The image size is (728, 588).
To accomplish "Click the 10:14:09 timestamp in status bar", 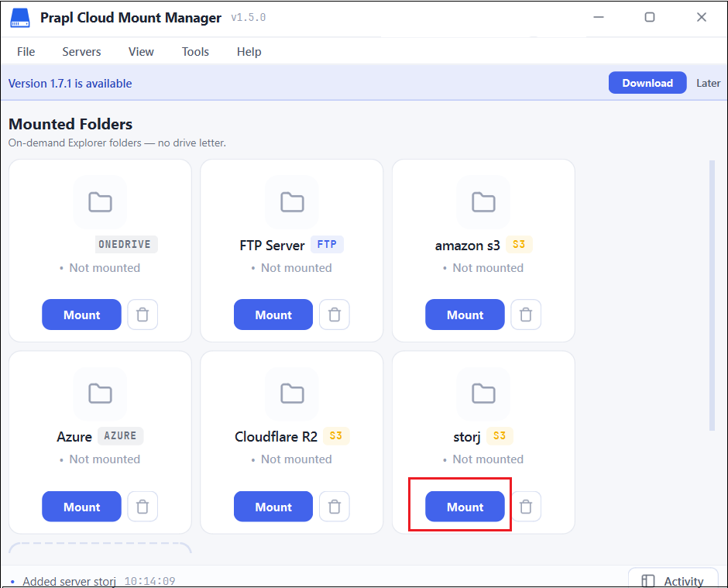I will pos(149,581).
